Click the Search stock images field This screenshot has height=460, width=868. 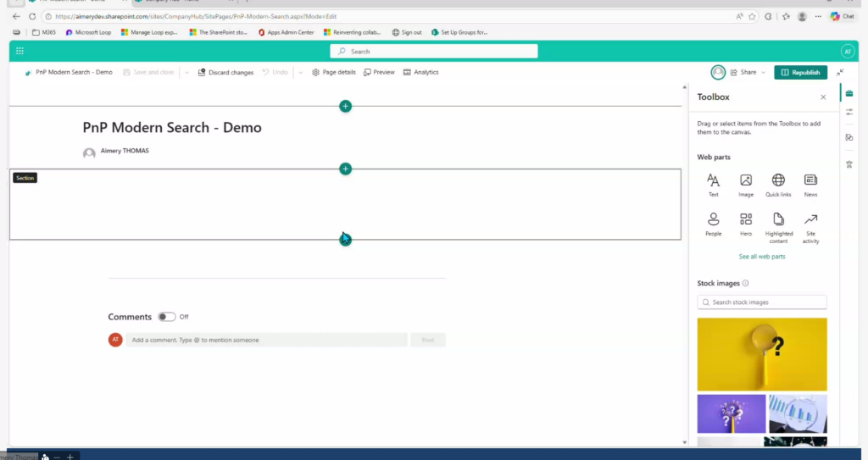pos(762,302)
